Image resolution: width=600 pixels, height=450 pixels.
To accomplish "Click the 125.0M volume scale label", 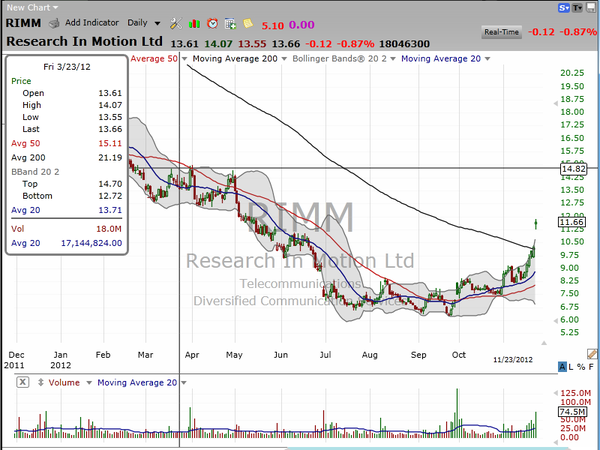I will [x=576, y=393].
